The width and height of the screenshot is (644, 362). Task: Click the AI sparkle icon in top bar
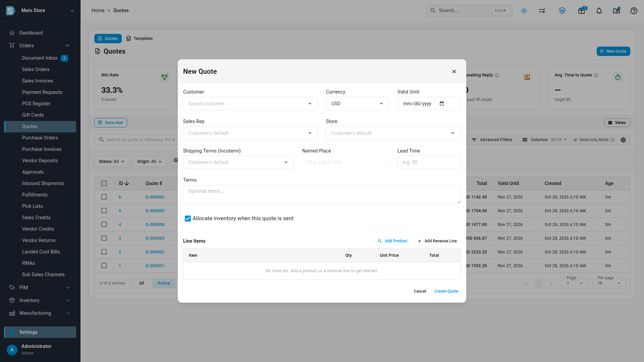pyautogui.click(x=524, y=11)
